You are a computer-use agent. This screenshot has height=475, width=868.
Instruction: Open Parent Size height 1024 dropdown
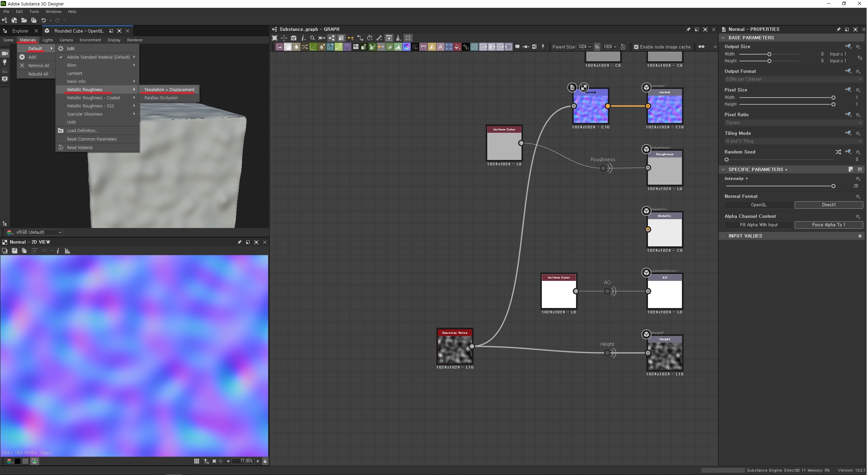click(610, 47)
